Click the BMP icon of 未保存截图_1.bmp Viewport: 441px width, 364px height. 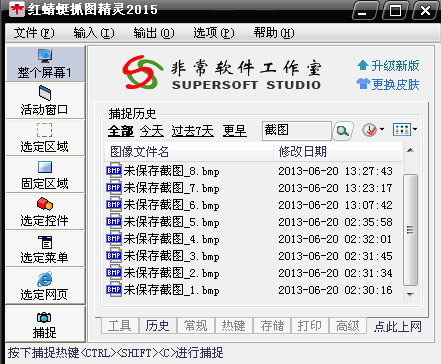(114, 289)
